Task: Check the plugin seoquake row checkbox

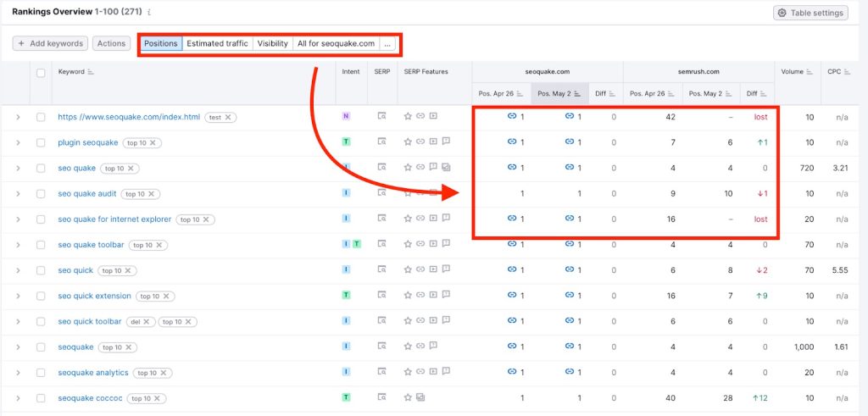Action: (x=41, y=142)
